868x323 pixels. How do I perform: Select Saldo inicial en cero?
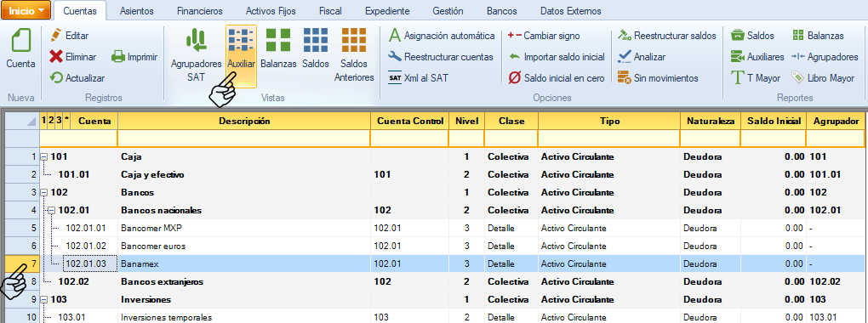click(557, 78)
